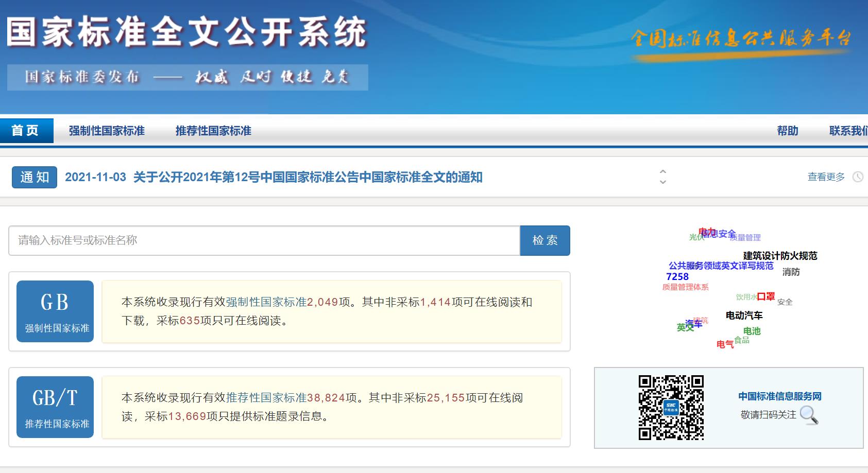Select the 7258 tag in word cloud
This screenshot has height=473, width=868.
677,276
